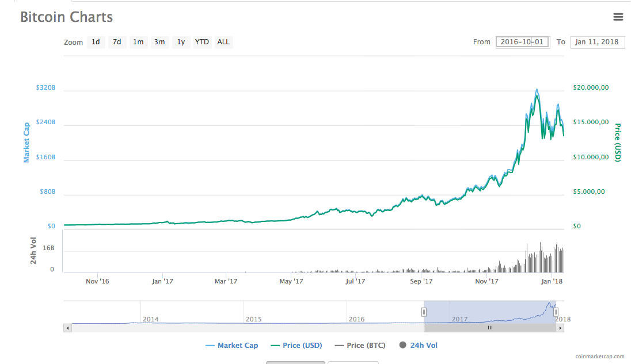Grab the left navigator range handle
Screen dimensions: 635x364
(424, 312)
